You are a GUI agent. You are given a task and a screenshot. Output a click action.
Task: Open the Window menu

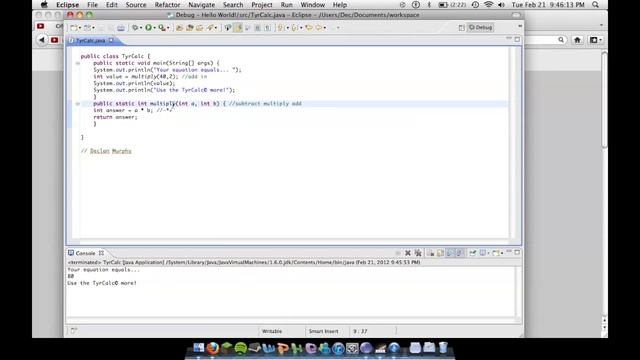[312, 5]
